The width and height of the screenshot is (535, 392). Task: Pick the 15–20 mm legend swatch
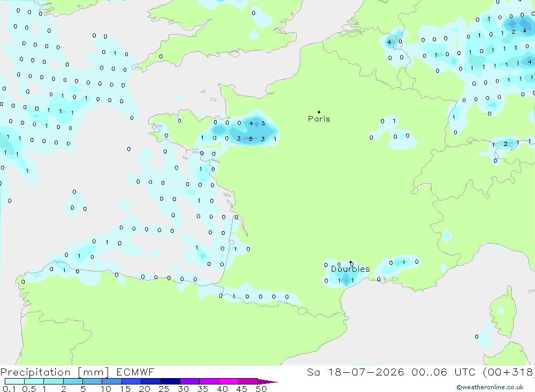tap(132, 381)
